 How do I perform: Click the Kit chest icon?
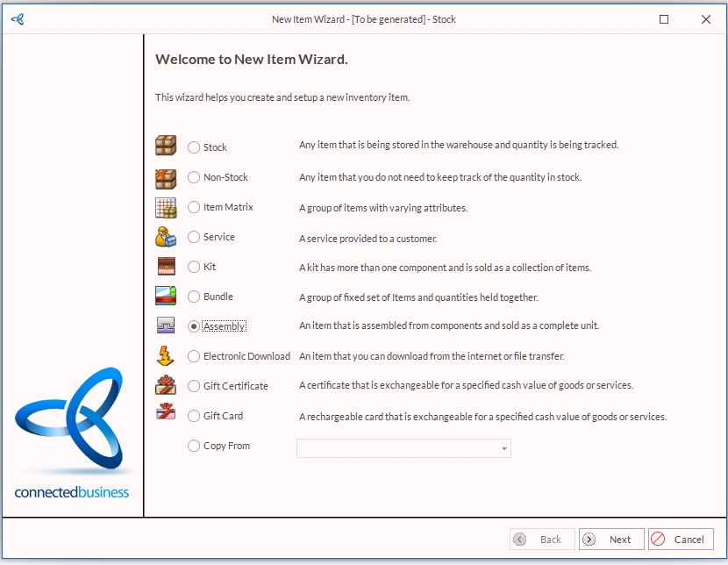click(166, 267)
